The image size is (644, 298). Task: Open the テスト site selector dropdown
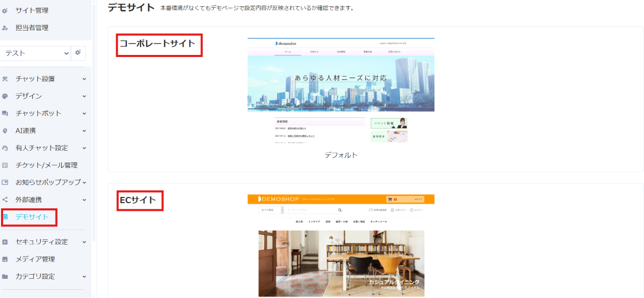(x=35, y=53)
